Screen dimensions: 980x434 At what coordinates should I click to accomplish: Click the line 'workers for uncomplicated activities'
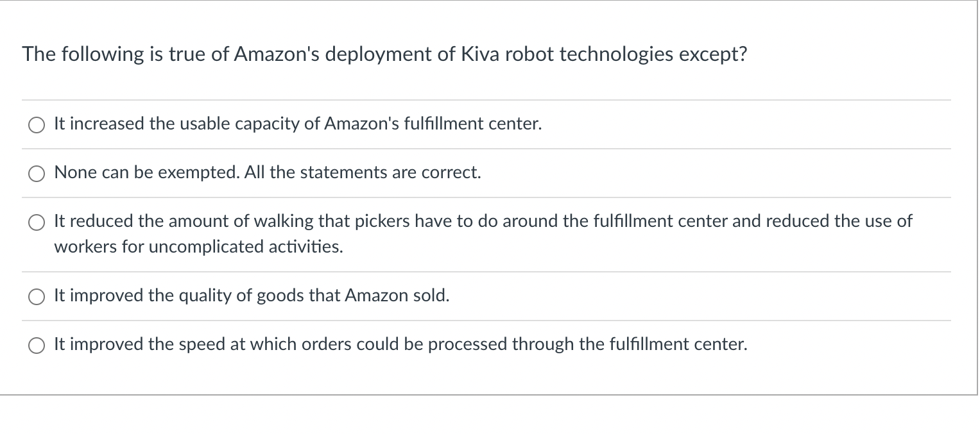pyautogui.click(x=198, y=247)
